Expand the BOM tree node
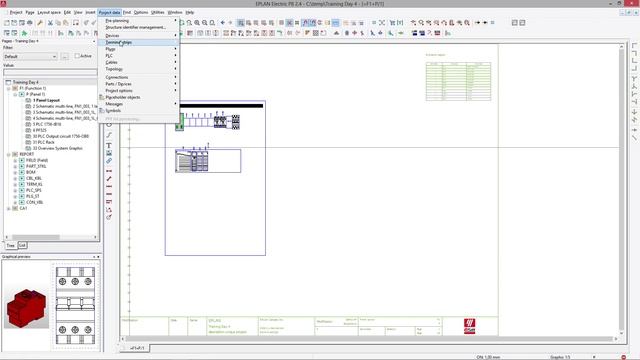Image resolution: width=640 pixels, height=360 pixels. 15,172
